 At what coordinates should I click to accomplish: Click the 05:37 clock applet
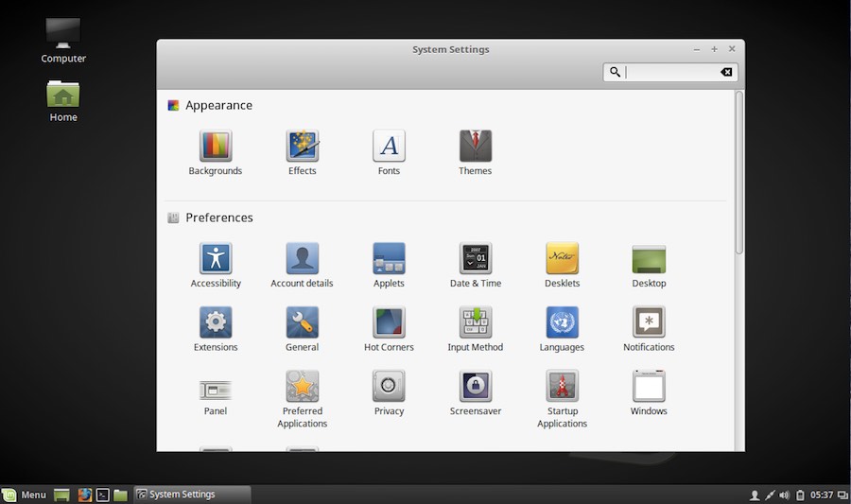(821, 495)
